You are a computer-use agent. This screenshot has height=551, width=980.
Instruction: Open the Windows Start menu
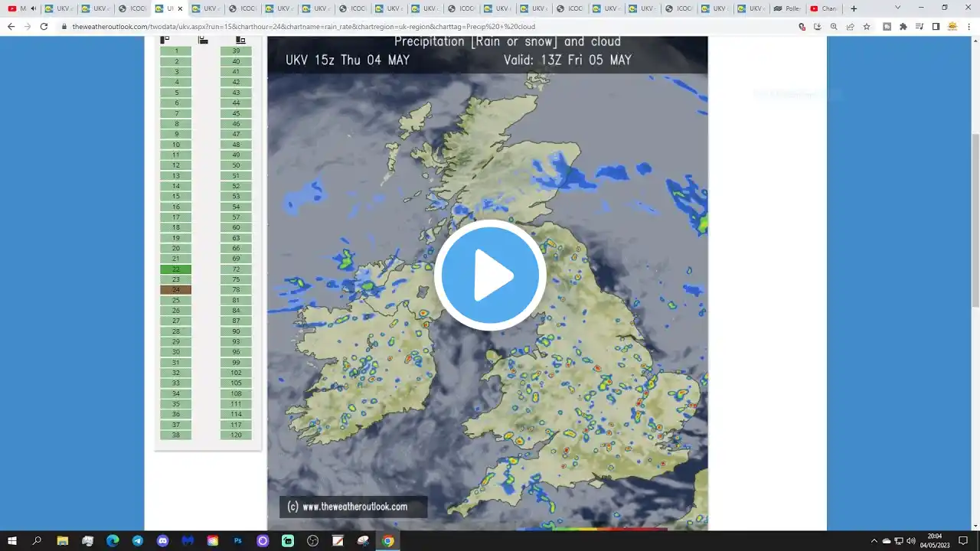(12, 540)
